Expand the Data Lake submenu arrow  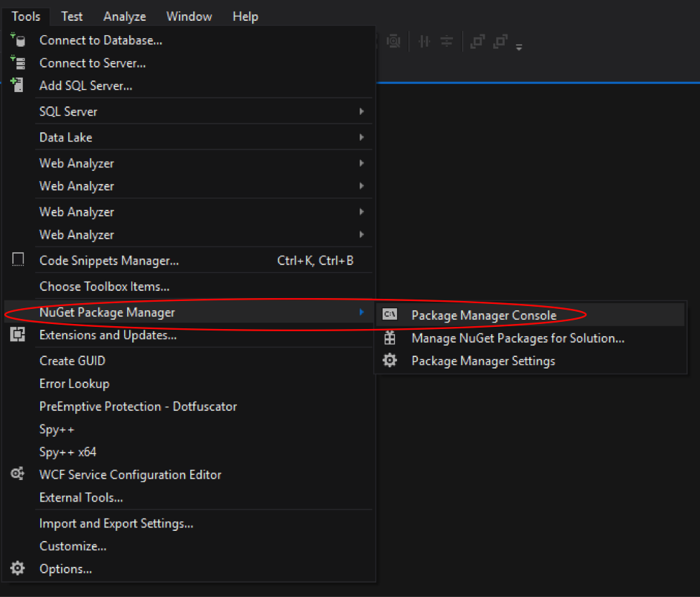point(362,137)
